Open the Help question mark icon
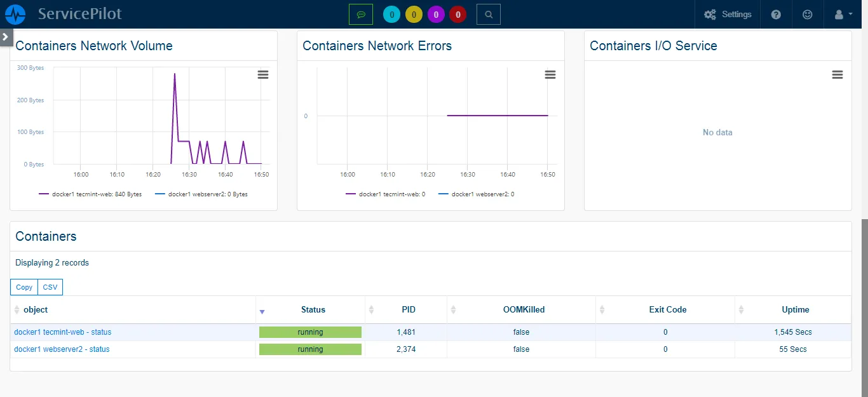This screenshot has height=397, width=868. [776, 14]
